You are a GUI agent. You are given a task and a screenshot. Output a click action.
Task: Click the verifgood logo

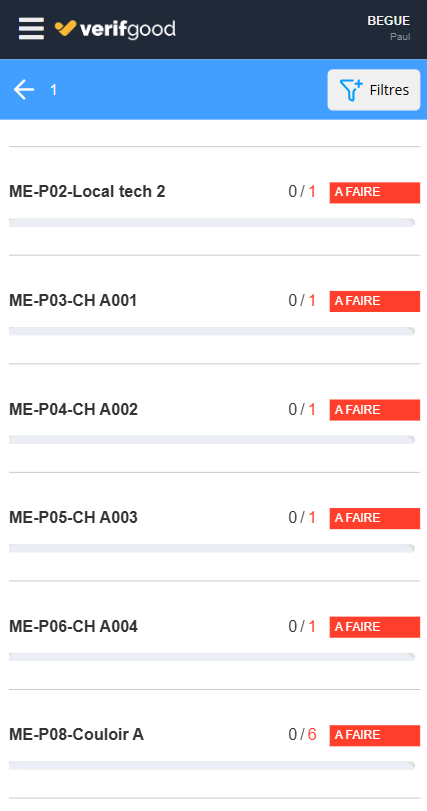[115, 29]
